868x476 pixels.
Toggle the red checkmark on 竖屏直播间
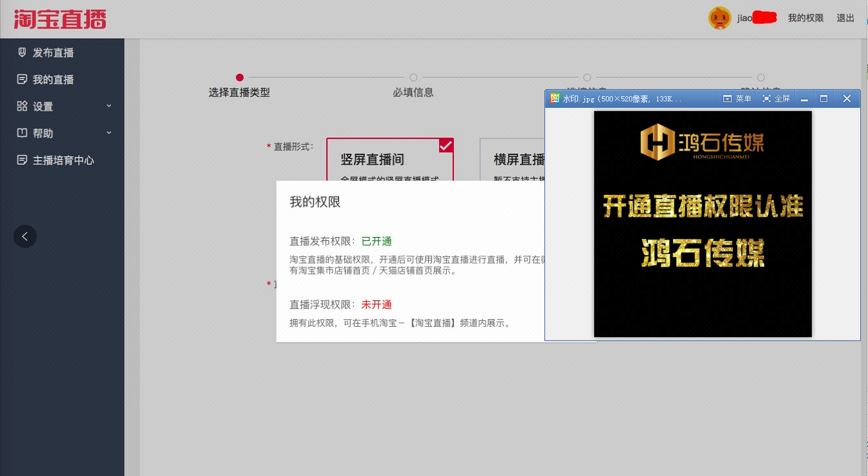[x=446, y=145]
